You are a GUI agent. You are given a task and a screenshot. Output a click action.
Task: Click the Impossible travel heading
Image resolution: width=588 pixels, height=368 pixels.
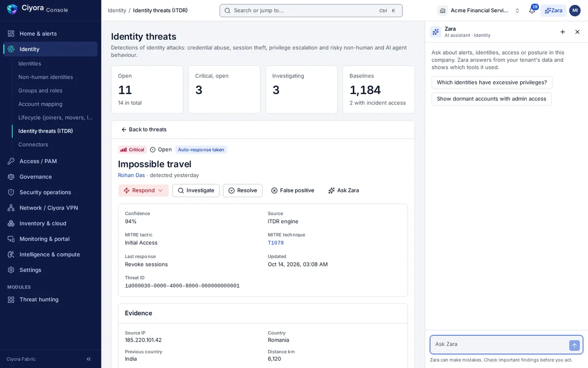[x=155, y=164]
